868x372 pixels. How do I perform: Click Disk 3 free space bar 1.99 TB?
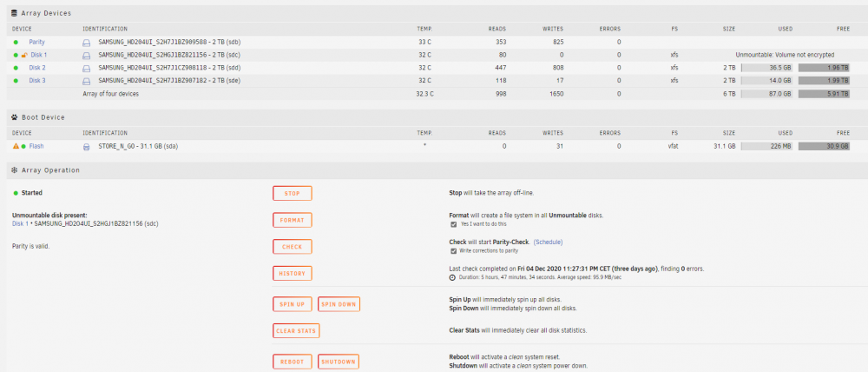[825, 81]
